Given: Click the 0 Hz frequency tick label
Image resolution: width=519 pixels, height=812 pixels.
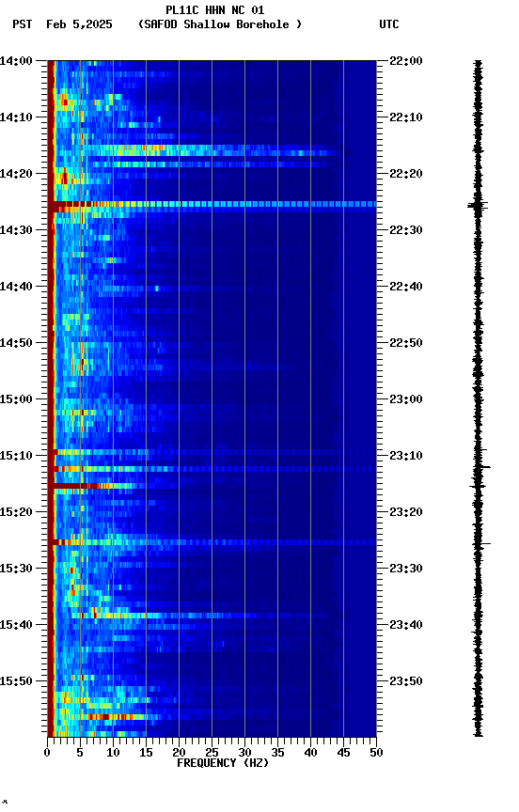Looking at the screenshot, I should click(47, 753).
